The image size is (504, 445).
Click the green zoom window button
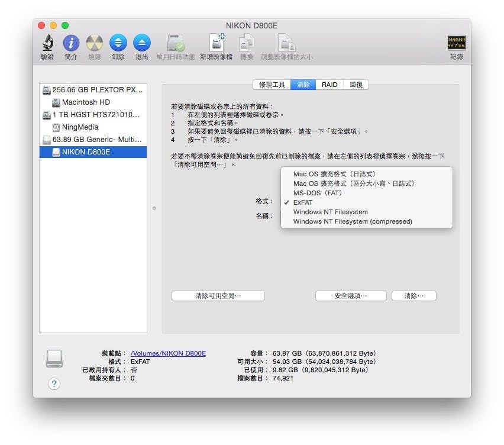pyautogui.click(x=65, y=25)
